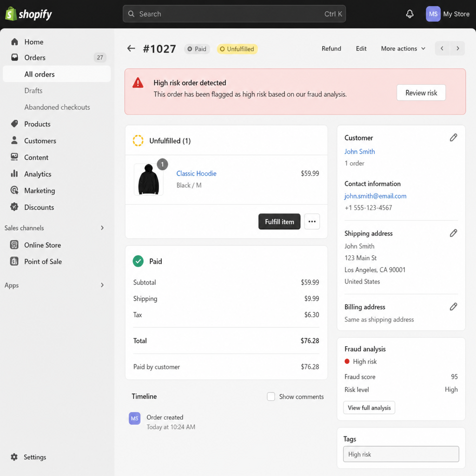
Task: Click the Discounts badge icon
Action: (14, 207)
